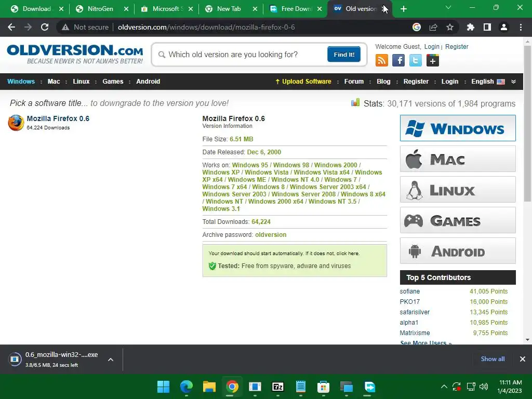Toggle the Chrome side panel icon
This screenshot has width=532, height=399.
(487, 27)
